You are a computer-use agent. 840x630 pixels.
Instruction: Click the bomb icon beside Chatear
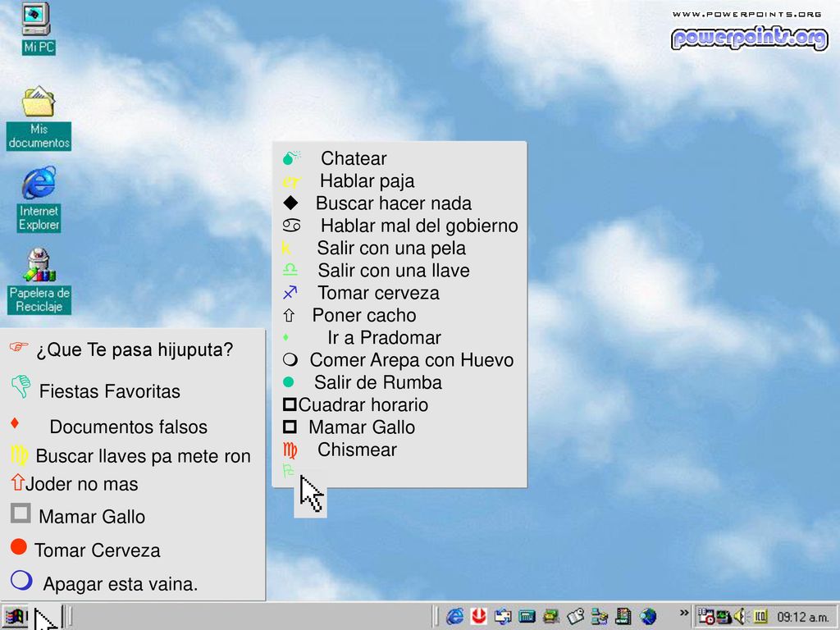coord(291,157)
